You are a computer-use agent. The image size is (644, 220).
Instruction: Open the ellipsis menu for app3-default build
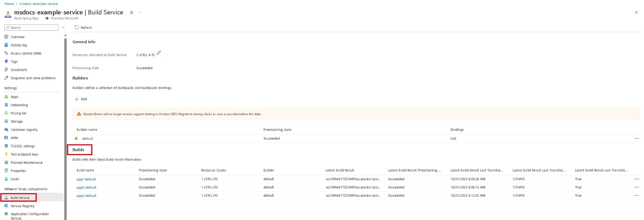637,196
